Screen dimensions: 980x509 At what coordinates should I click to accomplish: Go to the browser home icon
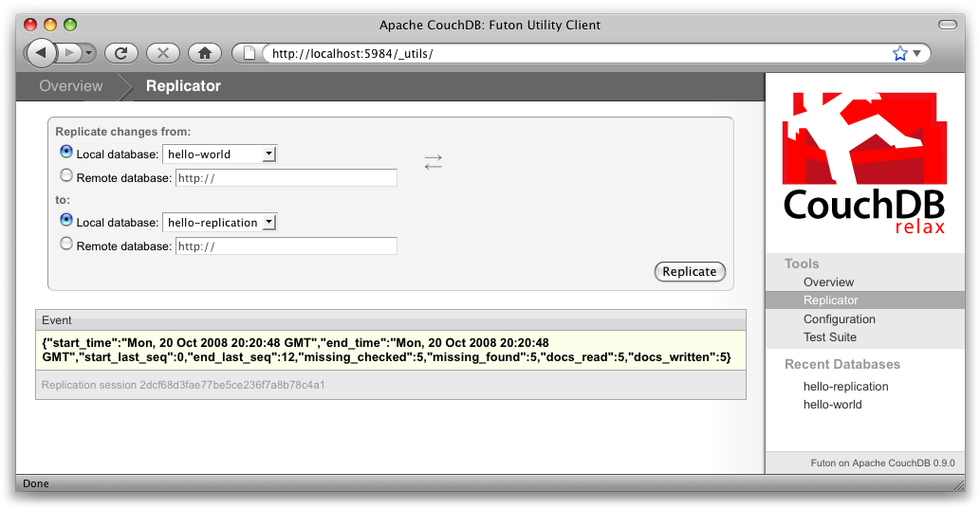click(205, 53)
